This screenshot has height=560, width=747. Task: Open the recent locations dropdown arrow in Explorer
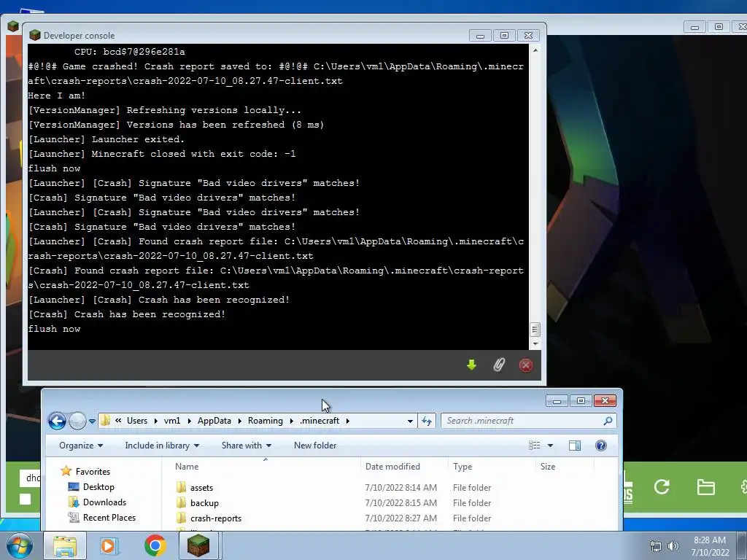click(x=92, y=421)
